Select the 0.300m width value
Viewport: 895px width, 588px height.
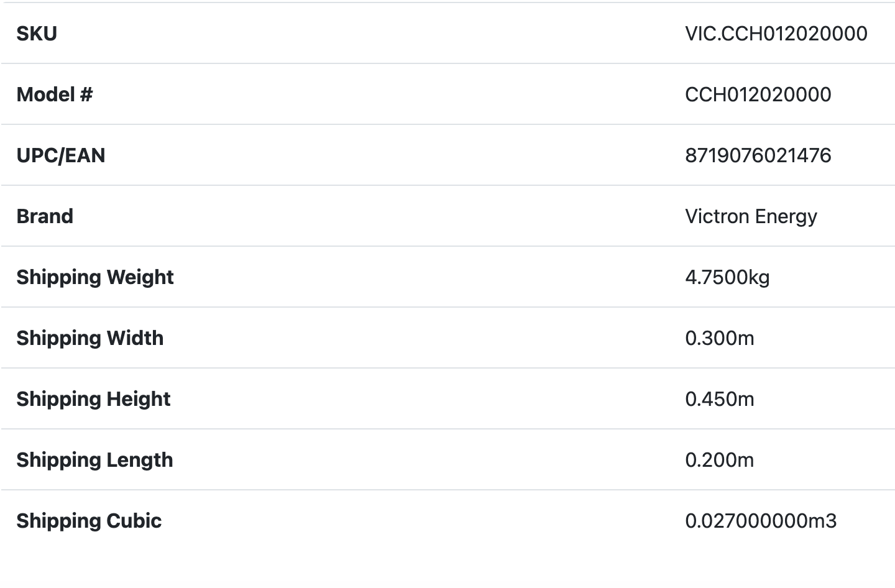click(719, 338)
